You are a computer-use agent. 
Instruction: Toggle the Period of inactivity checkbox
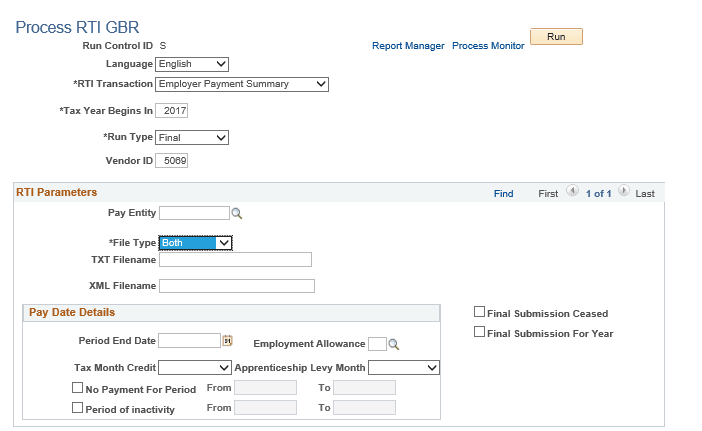coord(77,408)
